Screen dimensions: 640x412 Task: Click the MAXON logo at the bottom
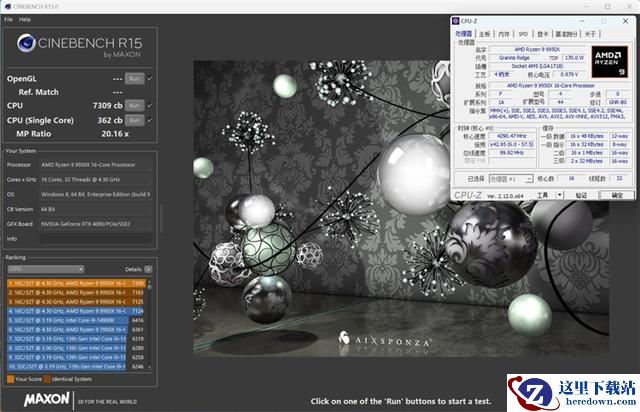click(47, 399)
